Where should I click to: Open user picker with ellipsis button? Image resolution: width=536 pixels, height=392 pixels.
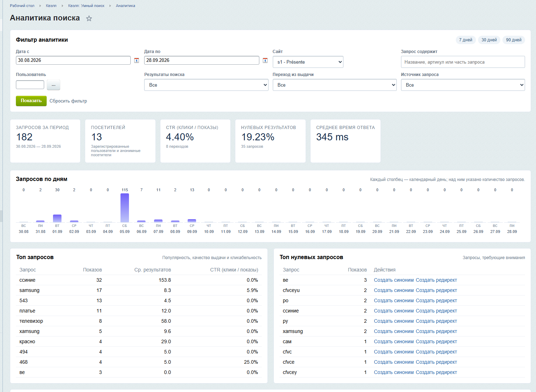(54, 85)
